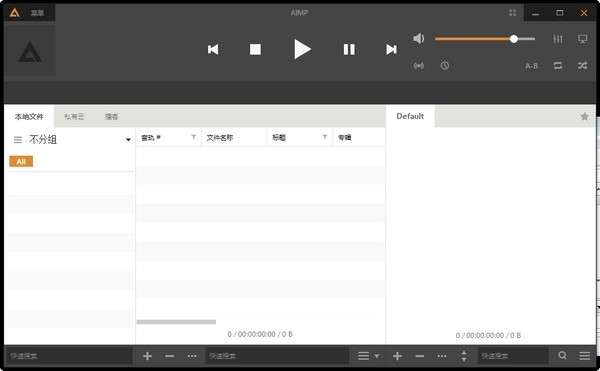Start playback with the Play button

point(302,49)
